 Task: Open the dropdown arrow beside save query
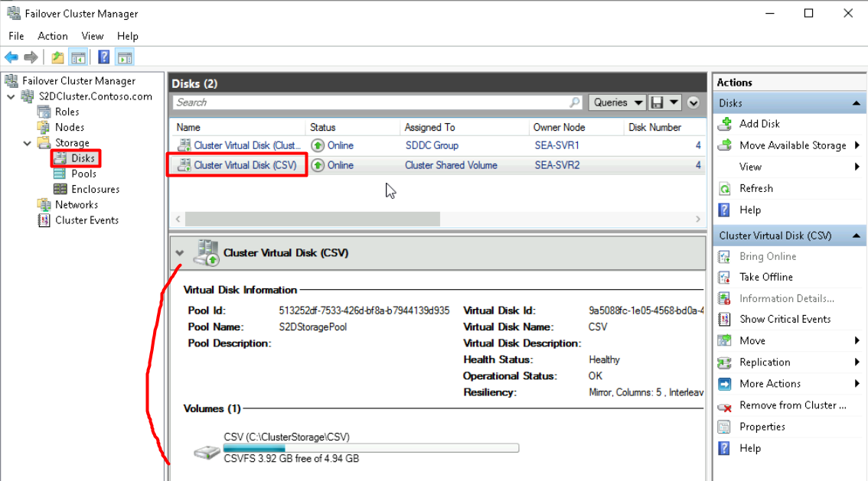point(674,102)
